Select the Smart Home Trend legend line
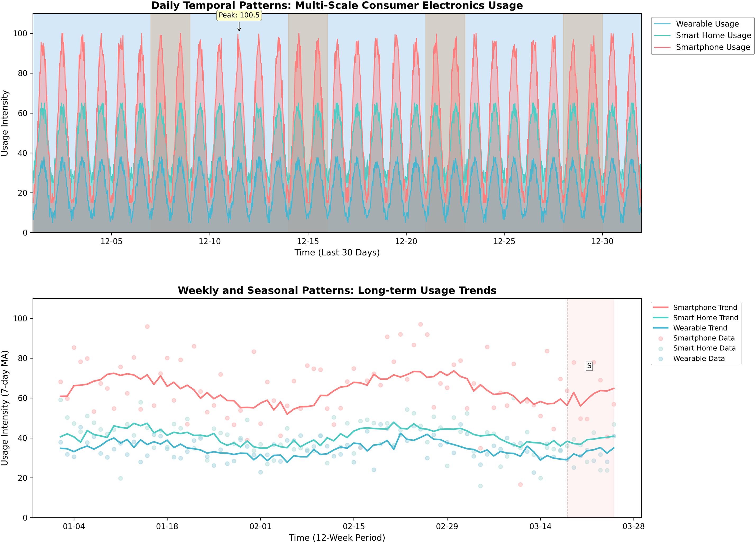756x543 pixels. click(x=661, y=318)
